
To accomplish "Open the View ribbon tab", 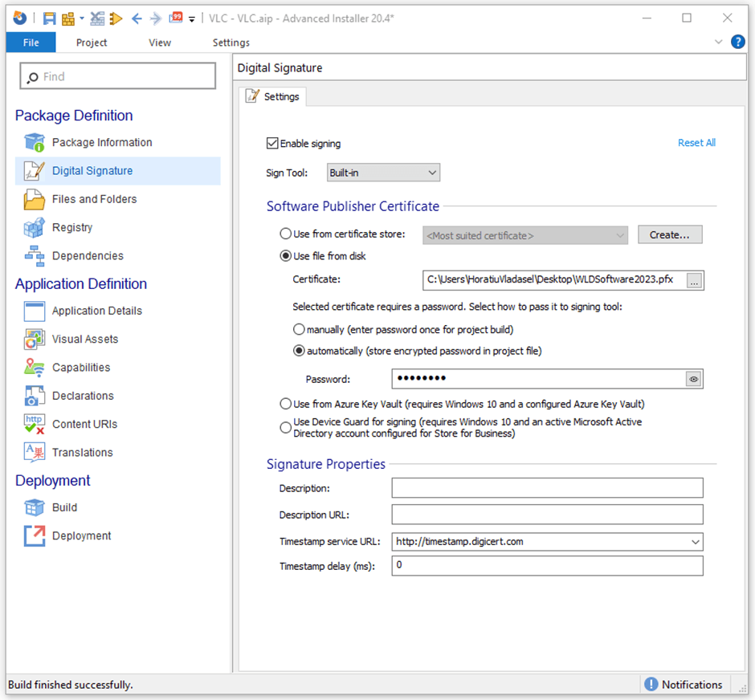I will pos(160,43).
